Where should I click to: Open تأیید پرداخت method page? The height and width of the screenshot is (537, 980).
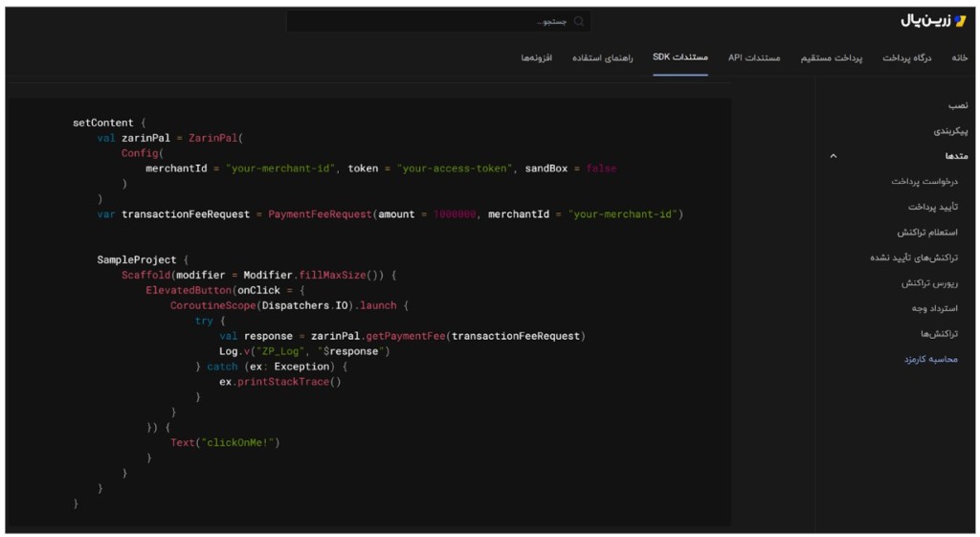pos(932,207)
